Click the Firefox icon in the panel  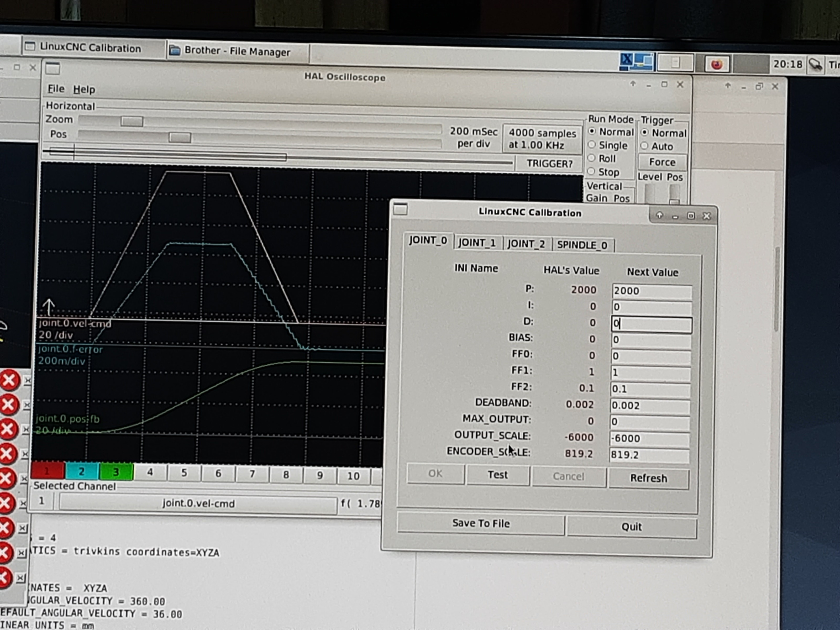[717, 64]
